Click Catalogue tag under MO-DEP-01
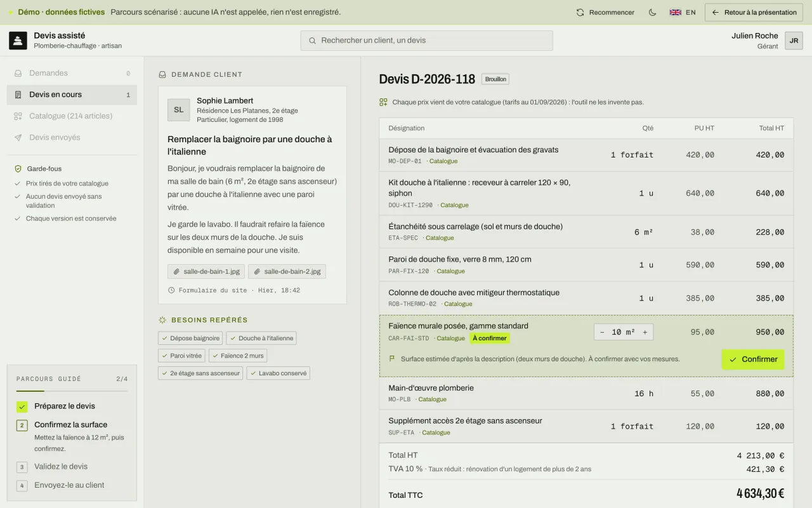Image resolution: width=812 pixels, height=508 pixels. (443, 161)
